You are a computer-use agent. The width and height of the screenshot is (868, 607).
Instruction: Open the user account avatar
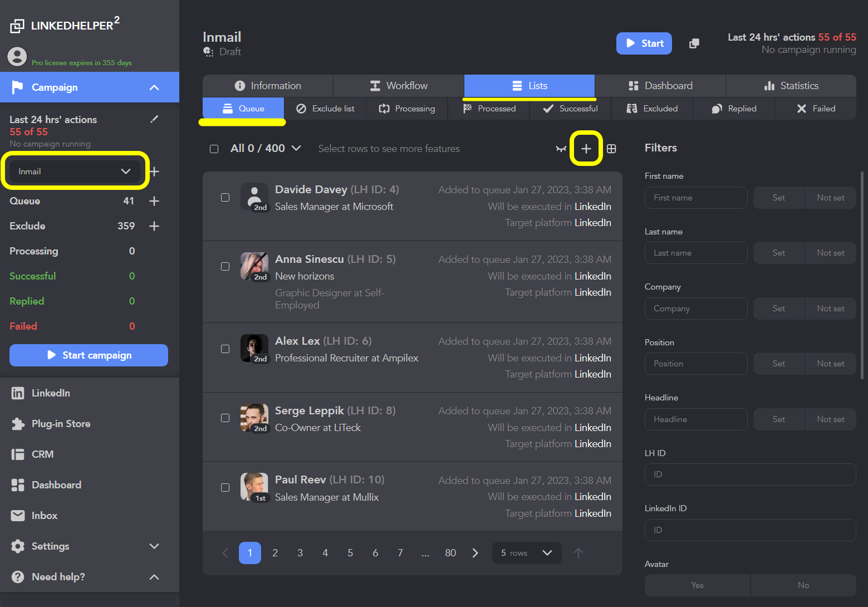tap(17, 56)
